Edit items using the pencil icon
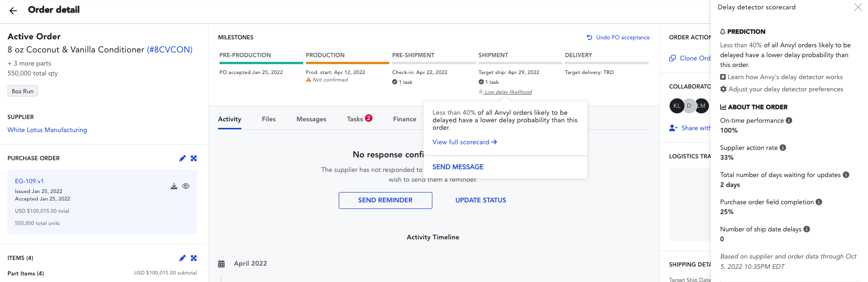Viewport: 868px width, 282px height. [182, 258]
